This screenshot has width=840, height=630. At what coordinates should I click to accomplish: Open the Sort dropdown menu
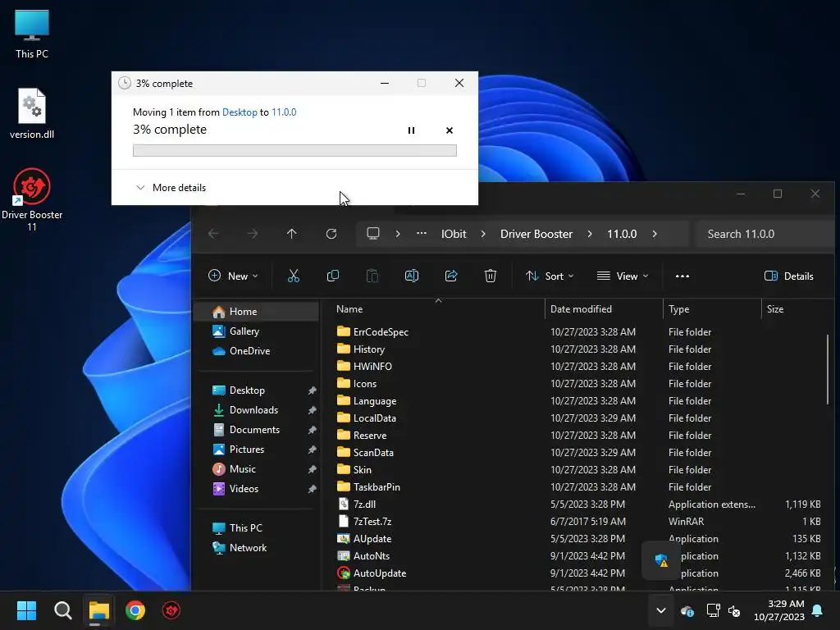[549, 276]
